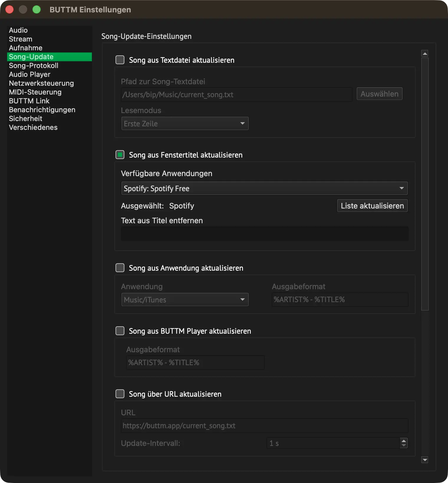
Task: Click the Liste aktualisieren button
Action: coord(372,206)
